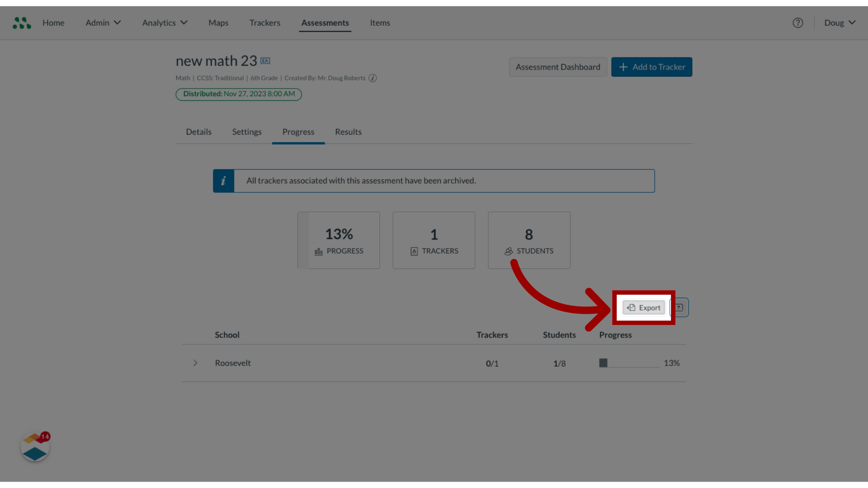Click the Admin dropdown menu
Image resolution: width=868 pixels, height=488 pixels.
pos(103,23)
